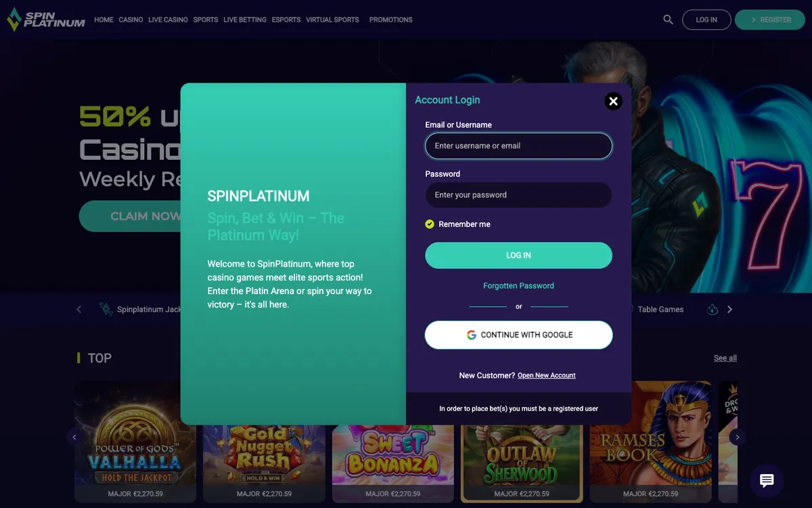Focus the Email or Username field
Image resolution: width=812 pixels, height=508 pixels.
point(518,146)
